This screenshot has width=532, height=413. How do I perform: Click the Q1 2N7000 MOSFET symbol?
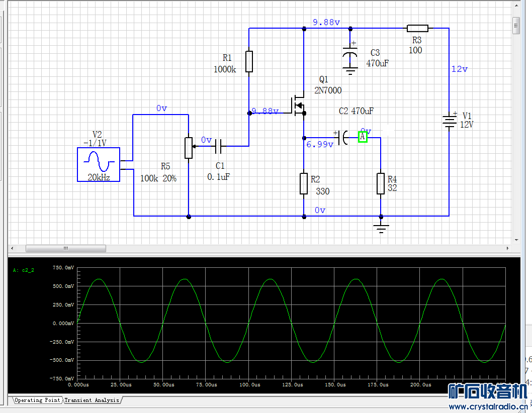299,105
